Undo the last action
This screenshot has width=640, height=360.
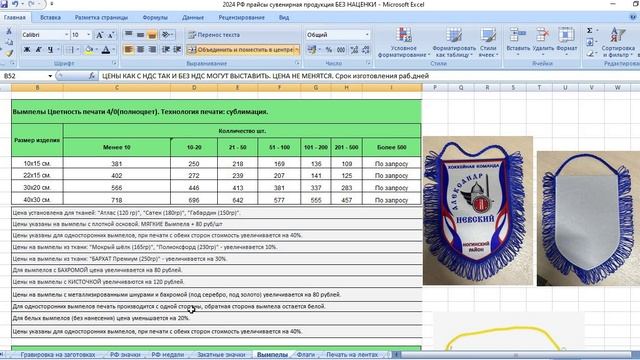coord(15,4)
